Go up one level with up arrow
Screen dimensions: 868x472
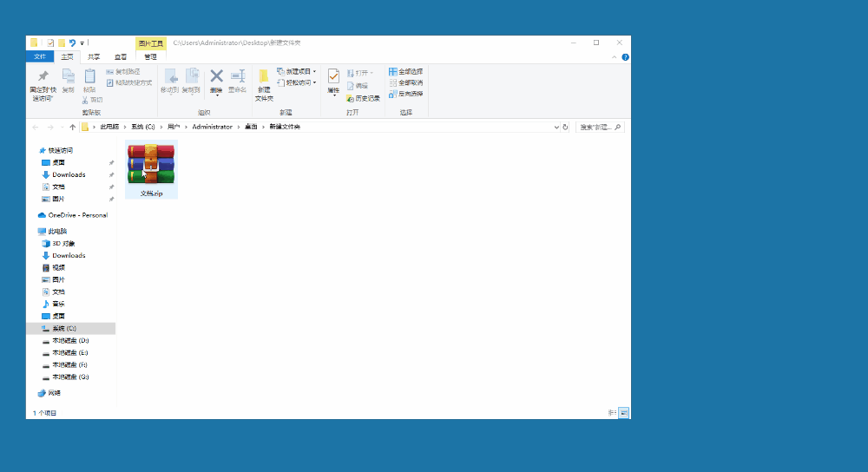tap(73, 127)
